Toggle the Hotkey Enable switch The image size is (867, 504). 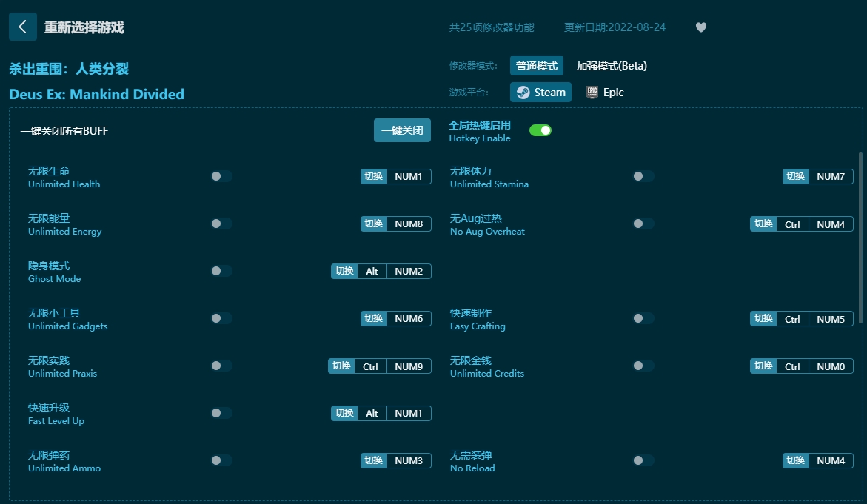point(540,130)
